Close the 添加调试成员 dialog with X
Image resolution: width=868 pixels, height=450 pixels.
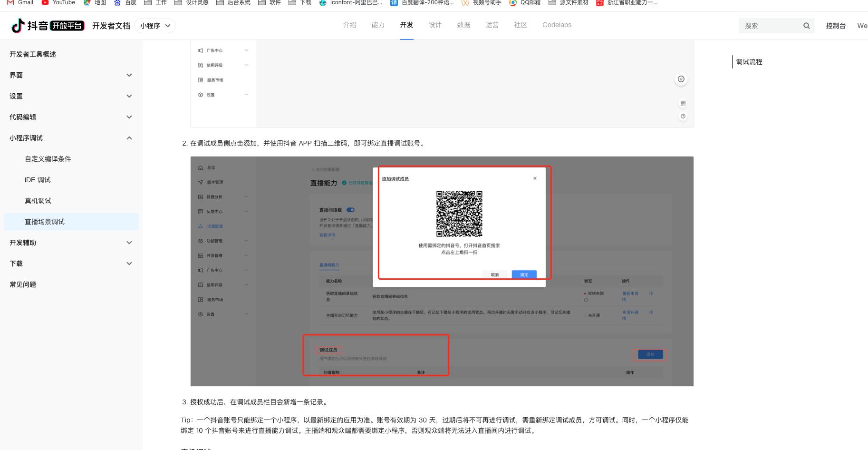click(535, 178)
